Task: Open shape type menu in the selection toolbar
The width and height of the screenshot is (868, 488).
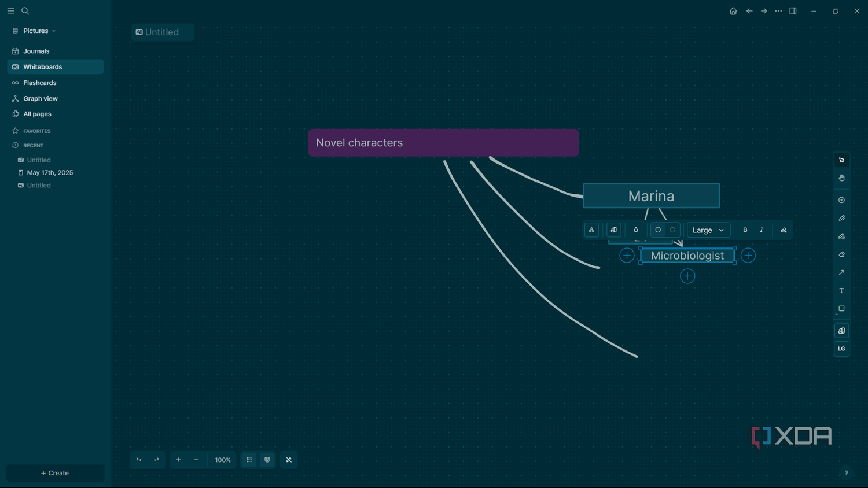Action: [x=591, y=230]
